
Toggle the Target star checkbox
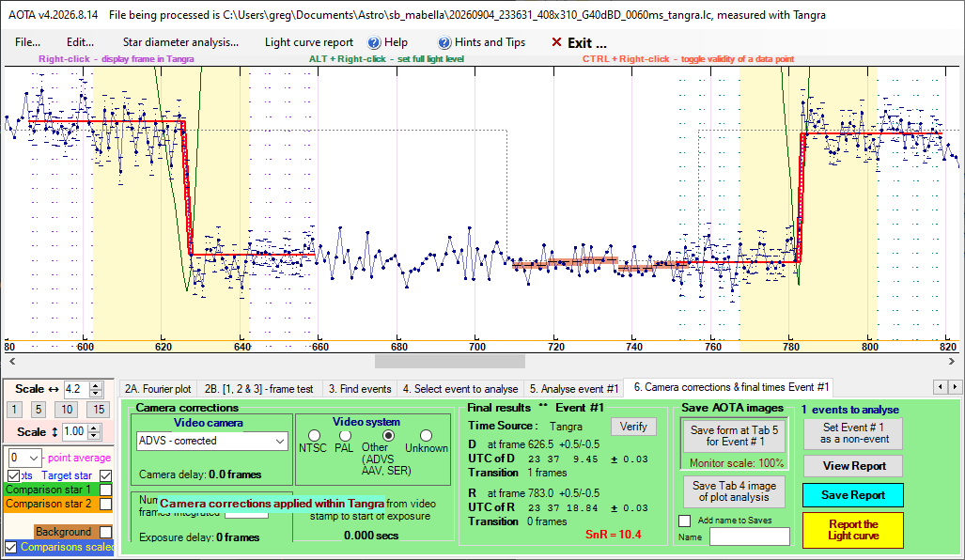click(106, 475)
